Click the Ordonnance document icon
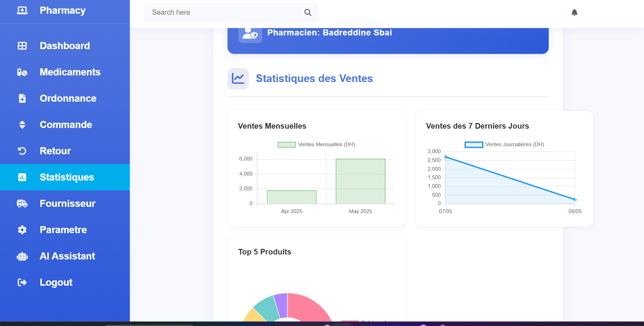The image size is (644, 326). pyautogui.click(x=22, y=99)
